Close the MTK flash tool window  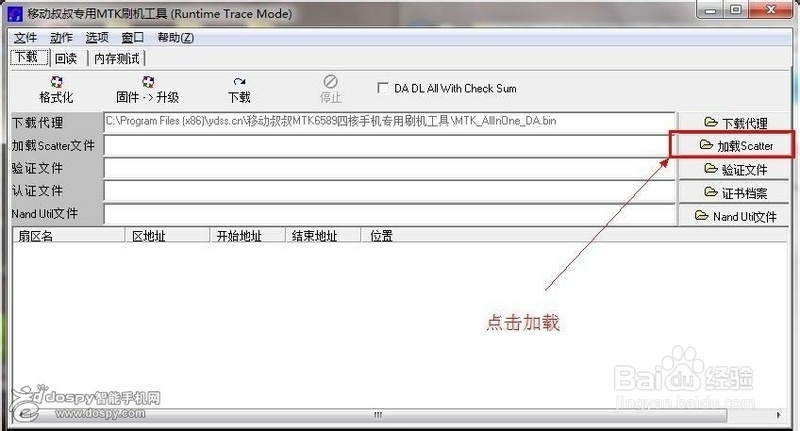(770, 9)
